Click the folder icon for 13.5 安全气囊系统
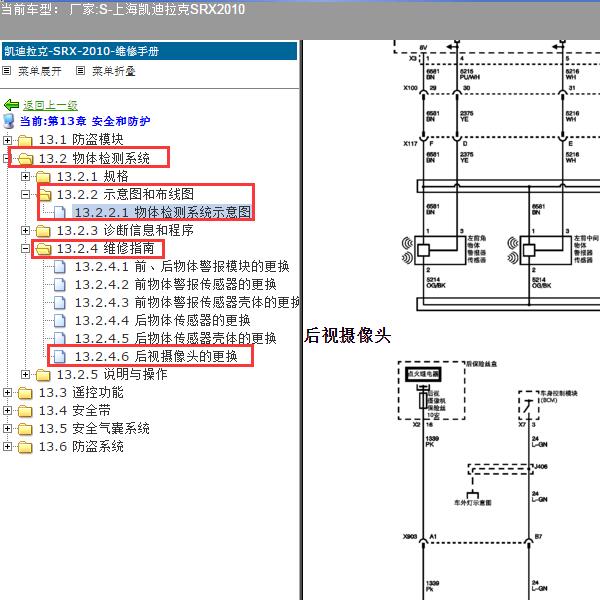This screenshot has width=600, height=600. [x=25, y=429]
